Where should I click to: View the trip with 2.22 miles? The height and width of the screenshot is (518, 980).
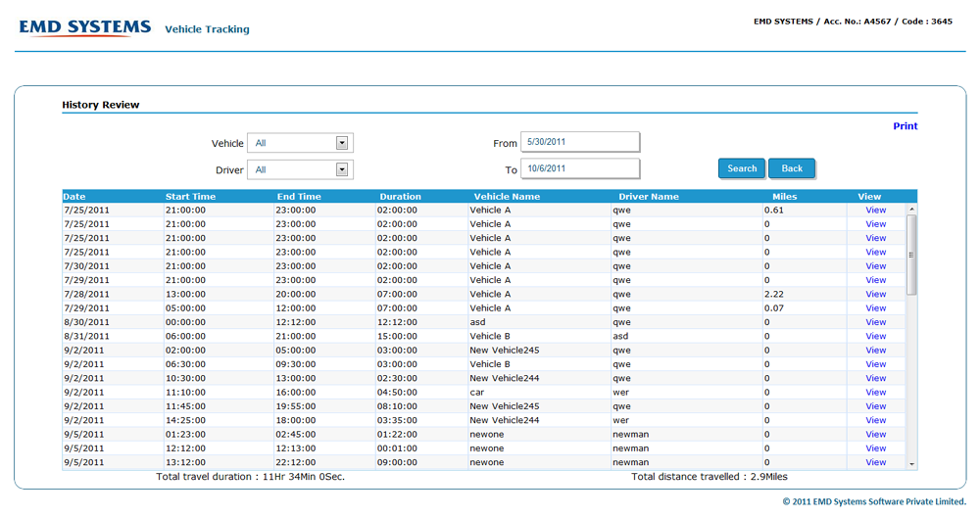875,294
